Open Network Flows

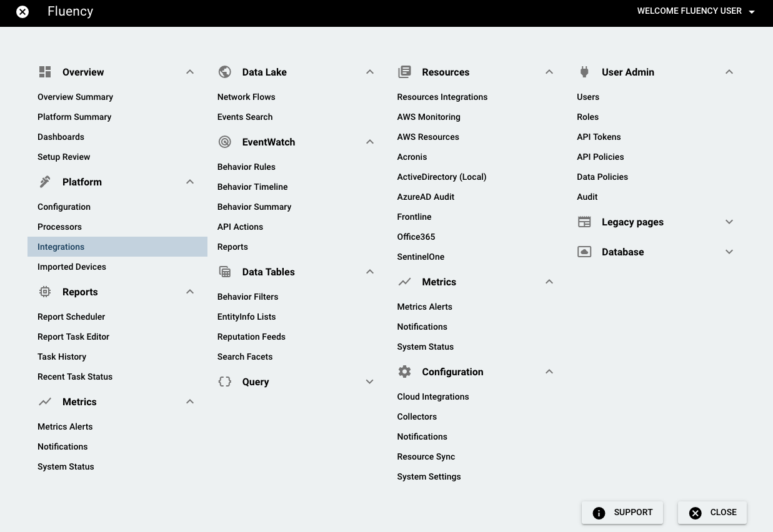coord(246,97)
